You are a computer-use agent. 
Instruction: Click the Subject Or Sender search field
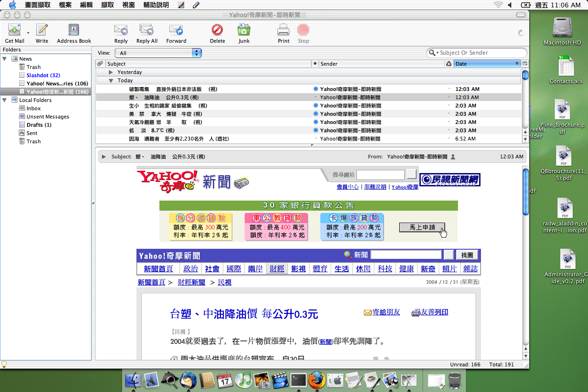click(481, 53)
